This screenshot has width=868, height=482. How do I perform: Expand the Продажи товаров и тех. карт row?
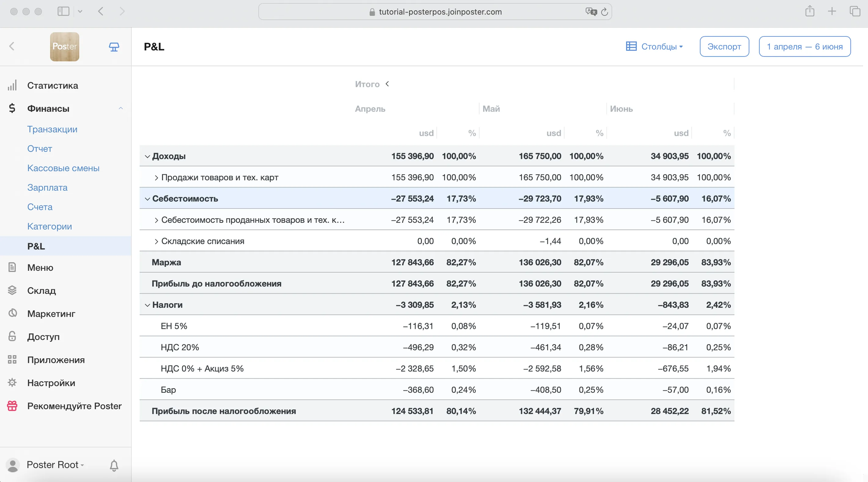pyautogui.click(x=156, y=178)
